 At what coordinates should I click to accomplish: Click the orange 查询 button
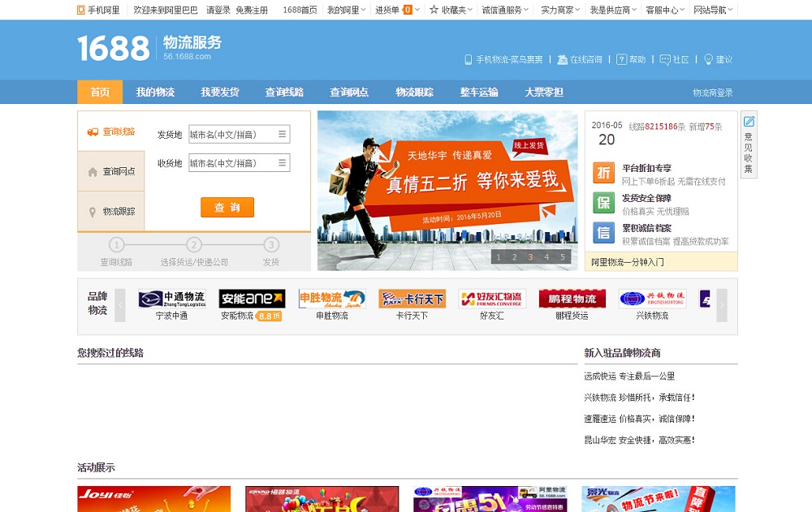(227, 207)
